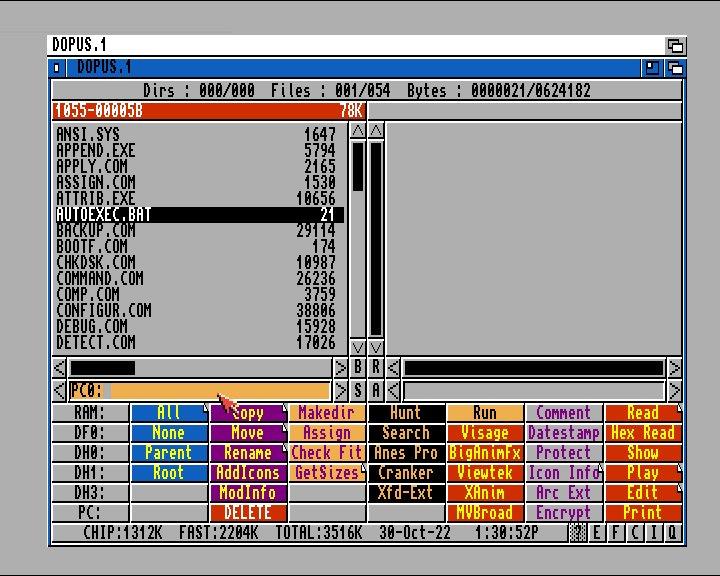Click the Encrypt button
This screenshot has width=720, height=576.
click(564, 513)
